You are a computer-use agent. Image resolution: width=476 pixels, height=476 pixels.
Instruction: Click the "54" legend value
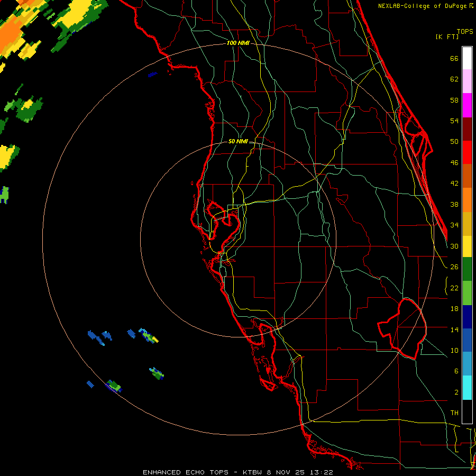(454, 121)
